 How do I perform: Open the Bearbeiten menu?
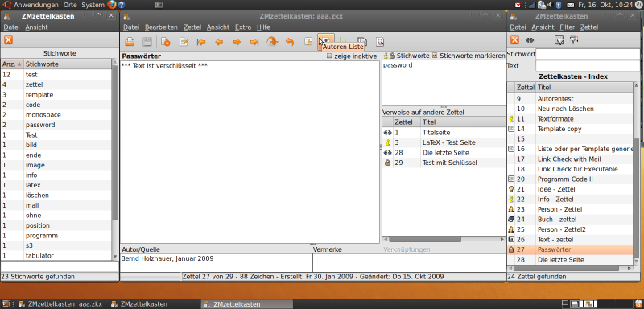161,27
